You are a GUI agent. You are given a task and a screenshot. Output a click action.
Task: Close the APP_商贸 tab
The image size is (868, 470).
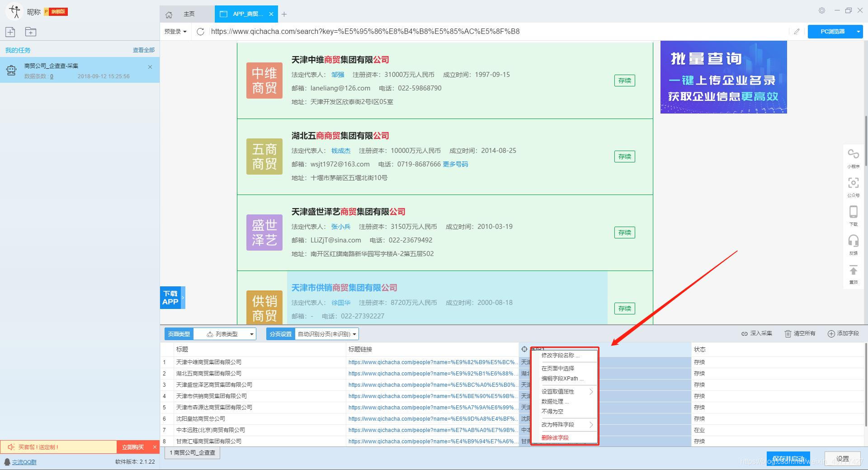pyautogui.click(x=271, y=14)
